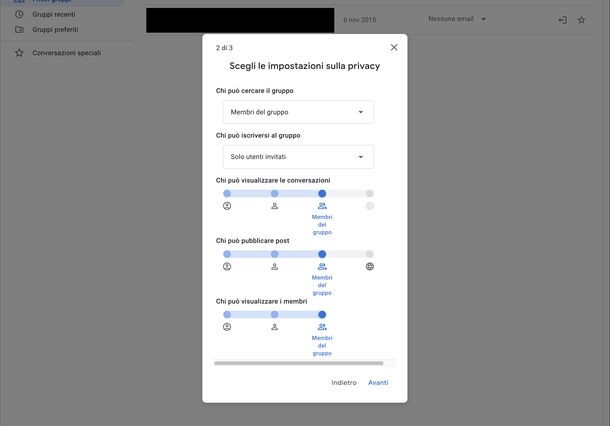Click the leave group icon in the row
This screenshot has width=610, height=426.
pos(562,19)
